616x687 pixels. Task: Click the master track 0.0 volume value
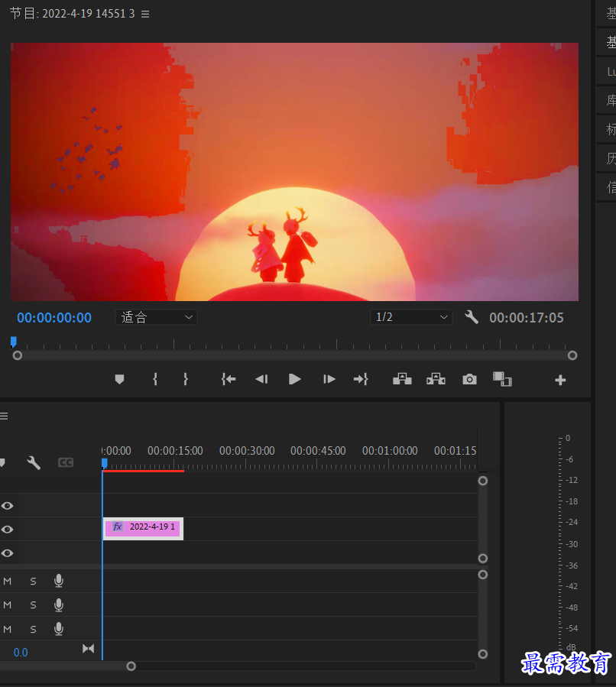point(21,653)
